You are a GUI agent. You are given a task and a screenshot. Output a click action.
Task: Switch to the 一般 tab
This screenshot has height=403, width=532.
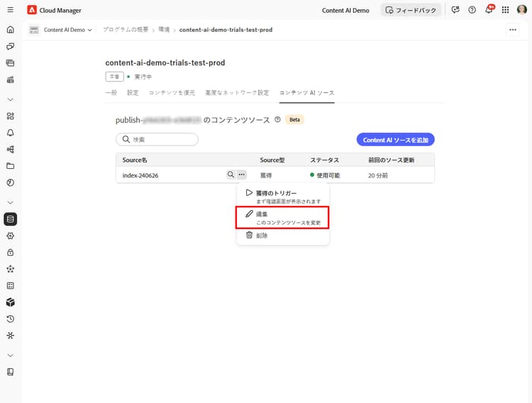111,93
